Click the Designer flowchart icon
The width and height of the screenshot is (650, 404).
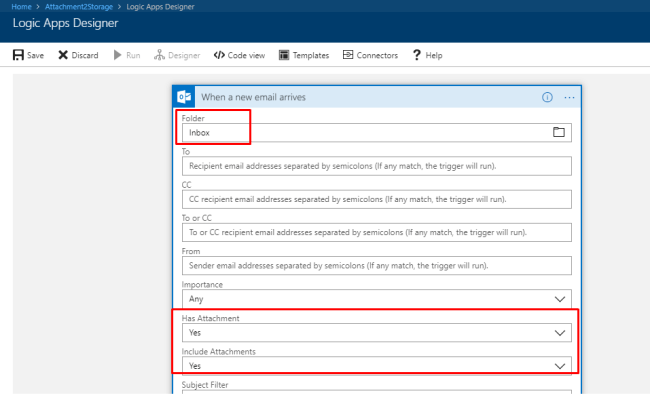[159, 55]
